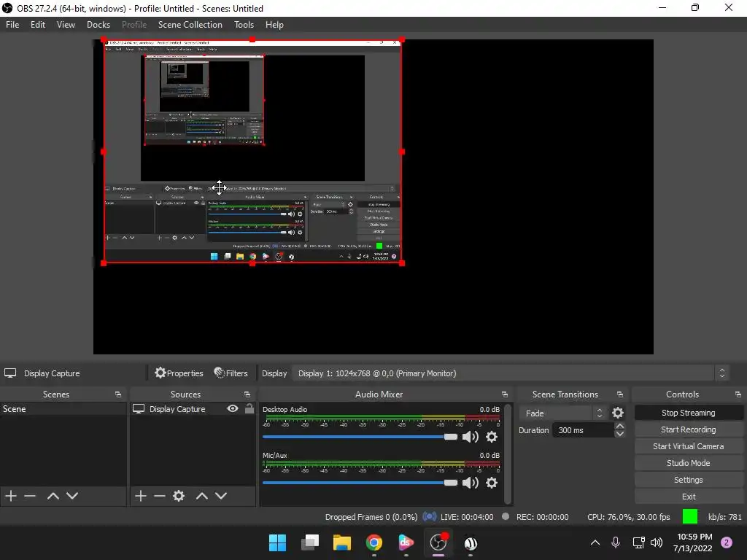Add a new source with plus icon

coord(141,496)
